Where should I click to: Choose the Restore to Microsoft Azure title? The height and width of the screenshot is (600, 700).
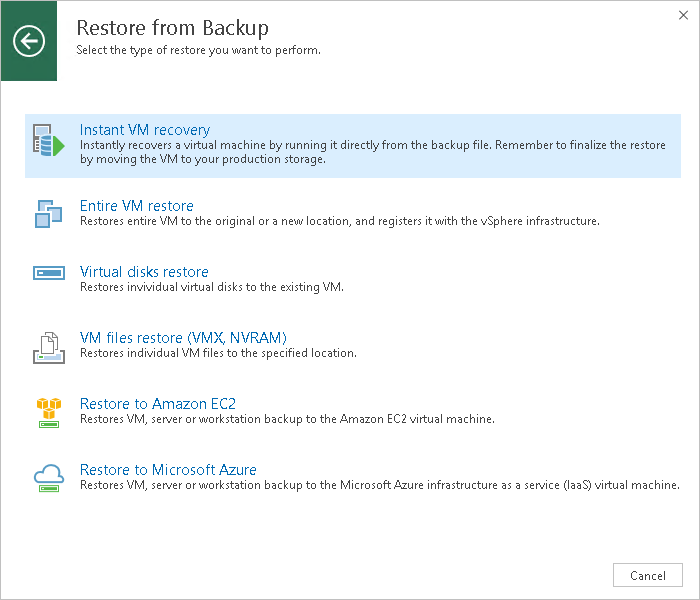168,470
